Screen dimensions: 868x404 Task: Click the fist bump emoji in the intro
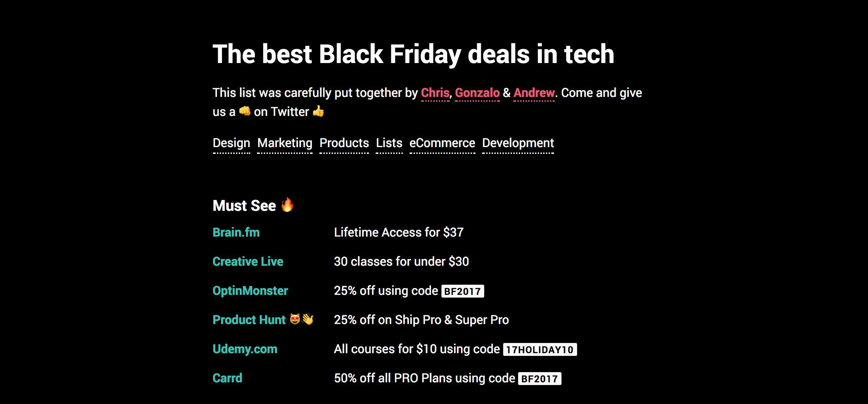point(245,112)
